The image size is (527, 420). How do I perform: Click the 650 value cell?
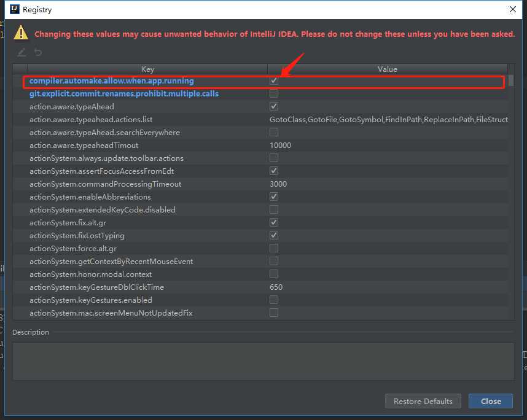point(276,287)
